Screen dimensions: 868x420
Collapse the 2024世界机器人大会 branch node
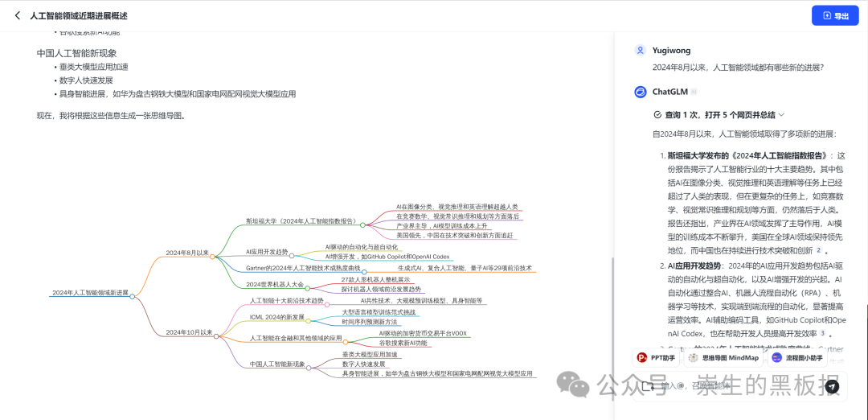[x=308, y=288]
